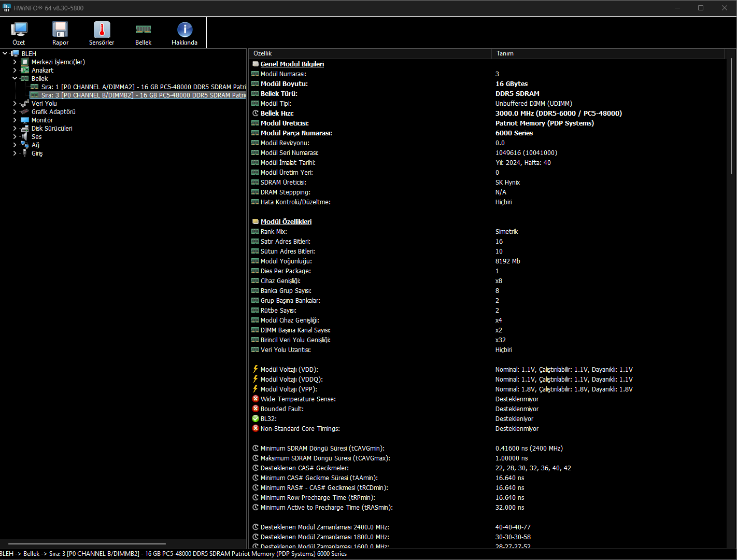
Task: Click the value Patriot Memory (PDP Systems)
Action: [x=545, y=123]
